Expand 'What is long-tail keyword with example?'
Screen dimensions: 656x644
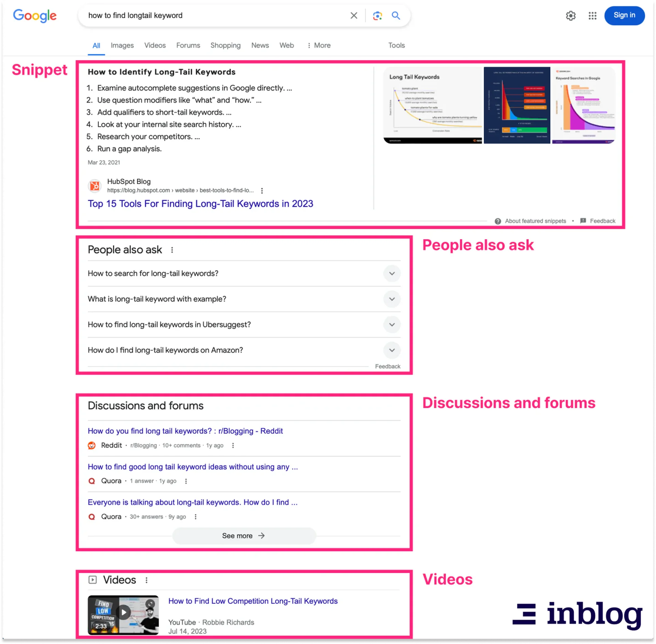392,299
